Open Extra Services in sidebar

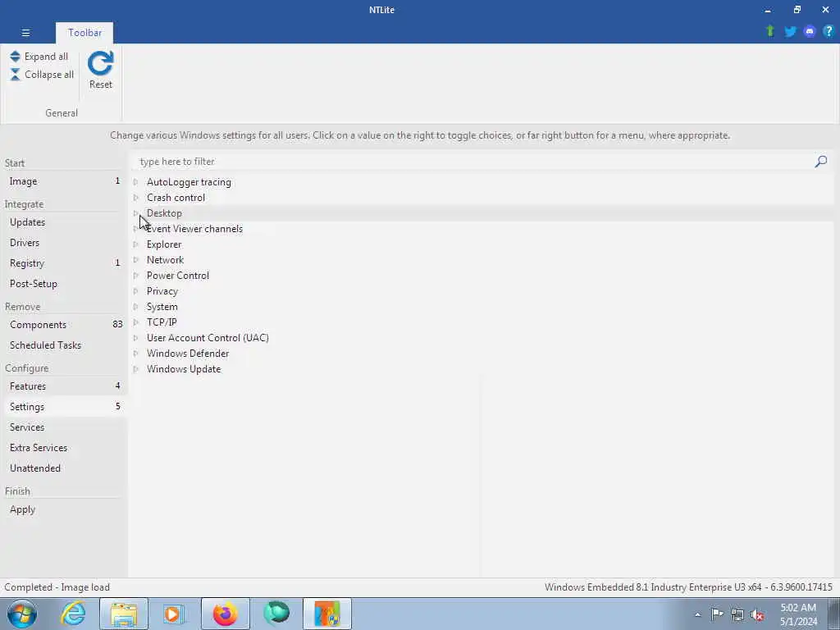pyautogui.click(x=64, y=447)
